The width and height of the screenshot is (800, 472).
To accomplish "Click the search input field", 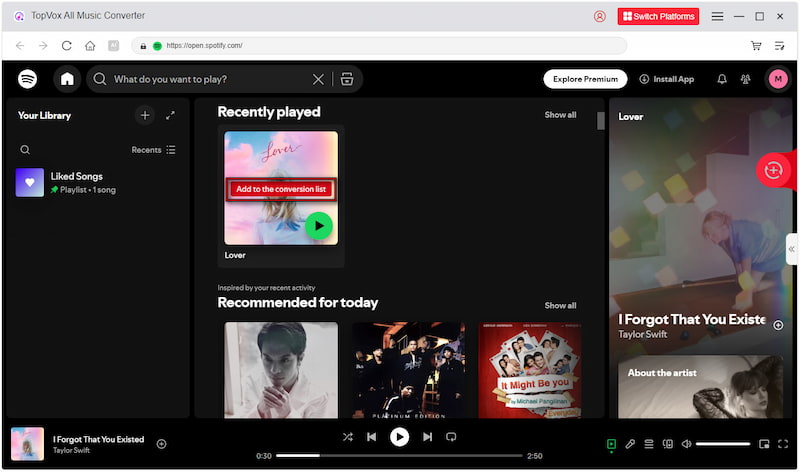I will pos(210,79).
